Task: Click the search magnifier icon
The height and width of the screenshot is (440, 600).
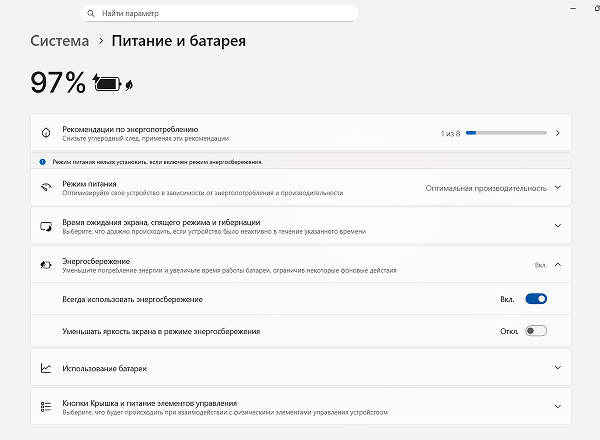Action: click(92, 14)
